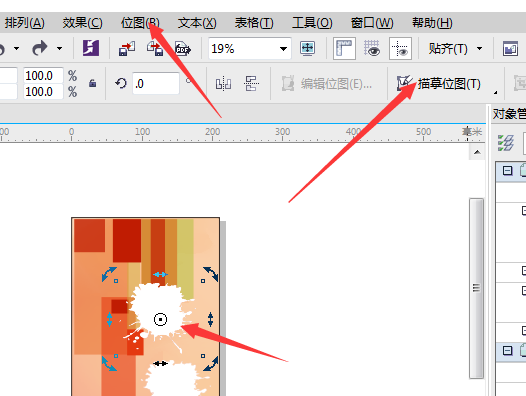This screenshot has width=526, height=396.
Task: Open the purple Corel application launcher icon
Action: [91, 48]
